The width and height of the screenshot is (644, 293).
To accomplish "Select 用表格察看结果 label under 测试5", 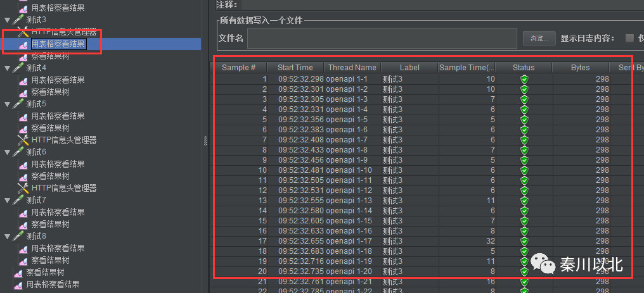I will pyautogui.click(x=58, y=116).
